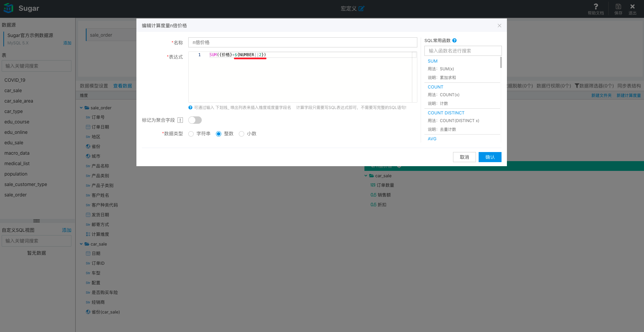Open the 查看数据 tab
The height and width of the screenshot is (332, 644).
click(x=122, y=86)
